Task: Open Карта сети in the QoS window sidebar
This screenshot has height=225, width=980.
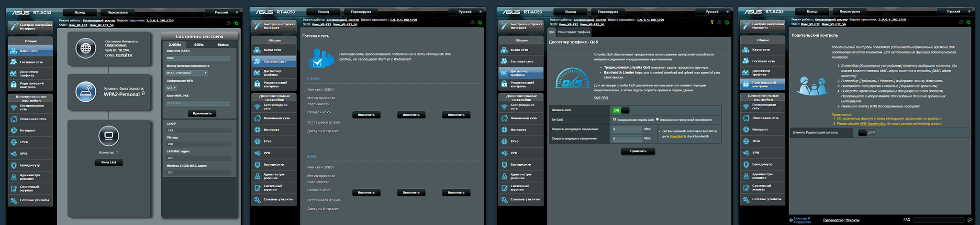Action: (521, 50)
